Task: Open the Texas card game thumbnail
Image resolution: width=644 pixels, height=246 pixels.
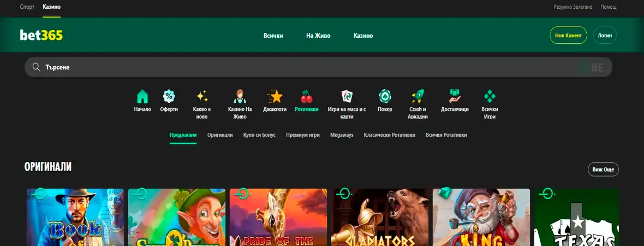Action: click(577, 217)
